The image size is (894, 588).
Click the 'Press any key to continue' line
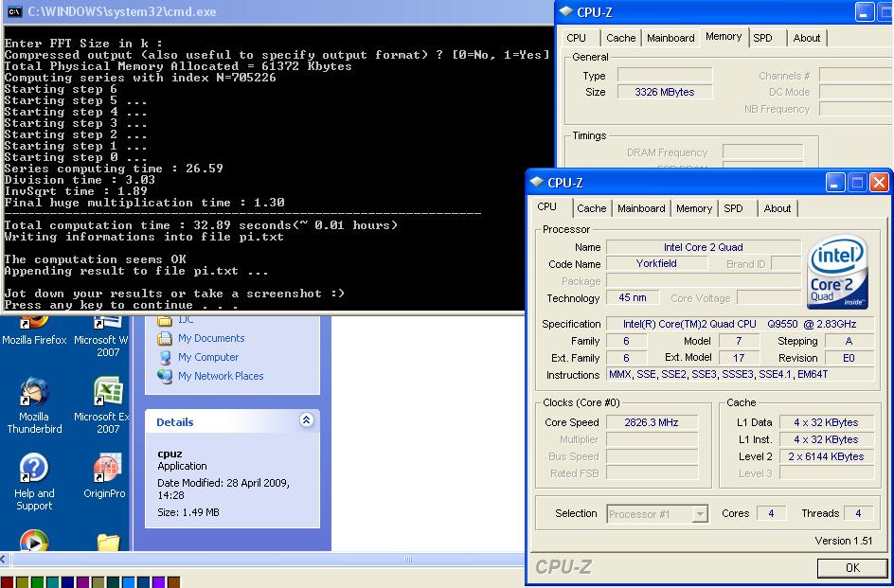(x=121, y=305)
